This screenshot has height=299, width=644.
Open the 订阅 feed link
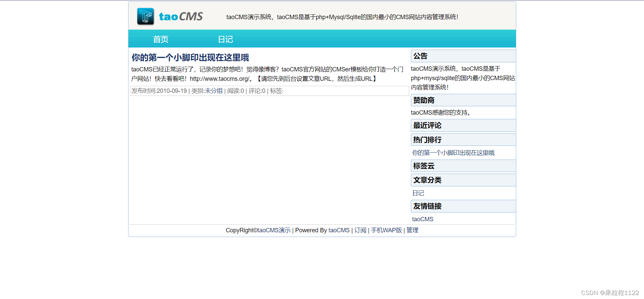360,230
